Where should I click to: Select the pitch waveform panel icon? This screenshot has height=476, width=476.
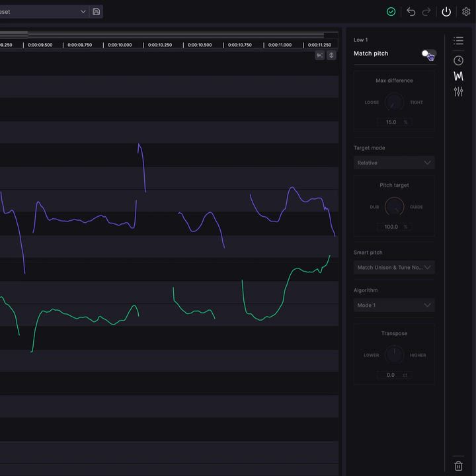tap(458, 76)
